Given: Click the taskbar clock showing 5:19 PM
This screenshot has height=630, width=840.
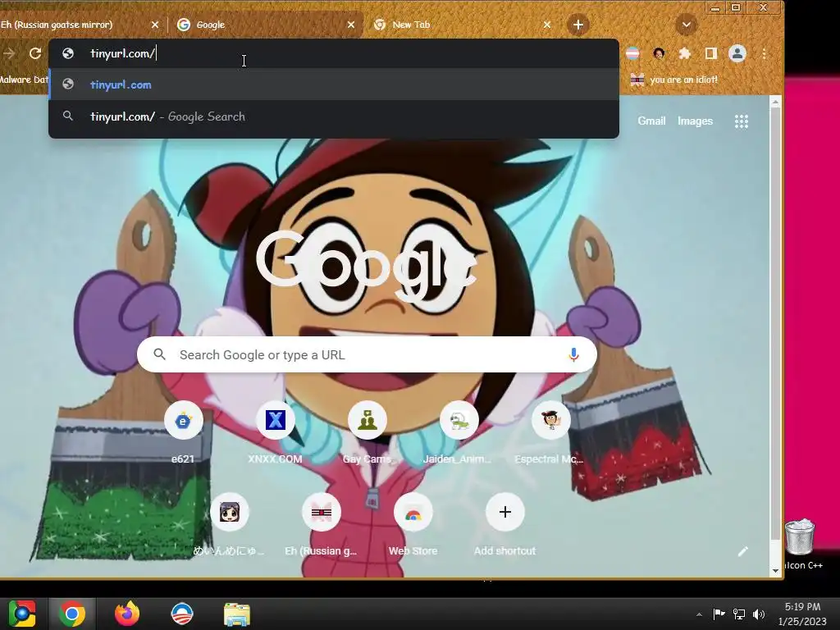Looking at the screenshot, I should [802, 614].
